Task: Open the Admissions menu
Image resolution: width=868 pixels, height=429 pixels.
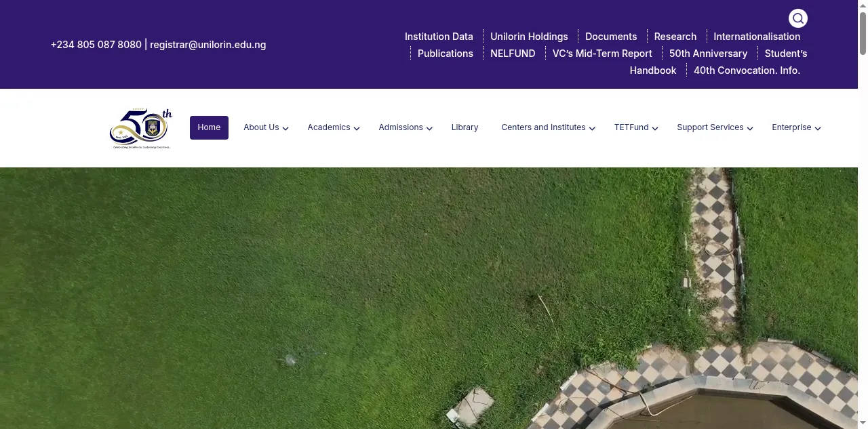Action: pyautogui.click(x=401, y=127)
